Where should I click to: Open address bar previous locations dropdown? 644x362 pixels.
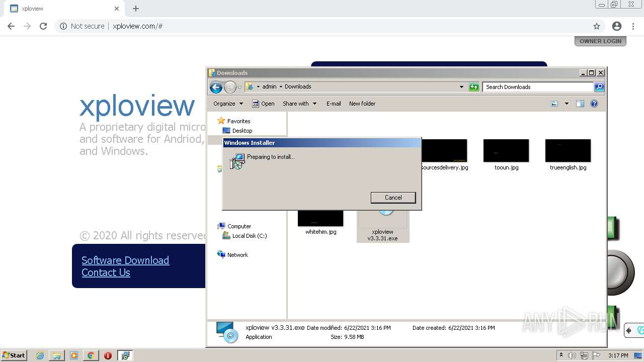pyautogui.click(x=461, y=87)
